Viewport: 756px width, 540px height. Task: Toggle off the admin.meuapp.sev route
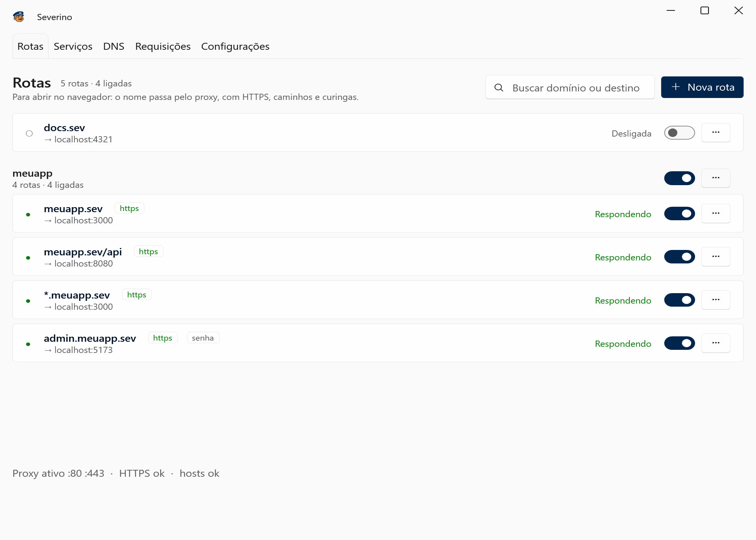(679, 343)
